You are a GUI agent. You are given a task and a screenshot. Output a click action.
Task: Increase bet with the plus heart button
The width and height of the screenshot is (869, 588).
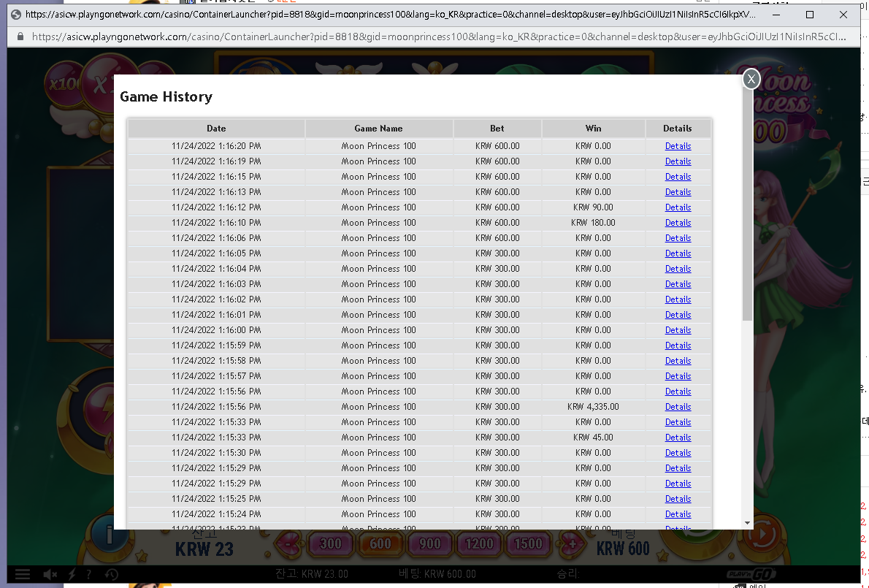coord(572,543)
